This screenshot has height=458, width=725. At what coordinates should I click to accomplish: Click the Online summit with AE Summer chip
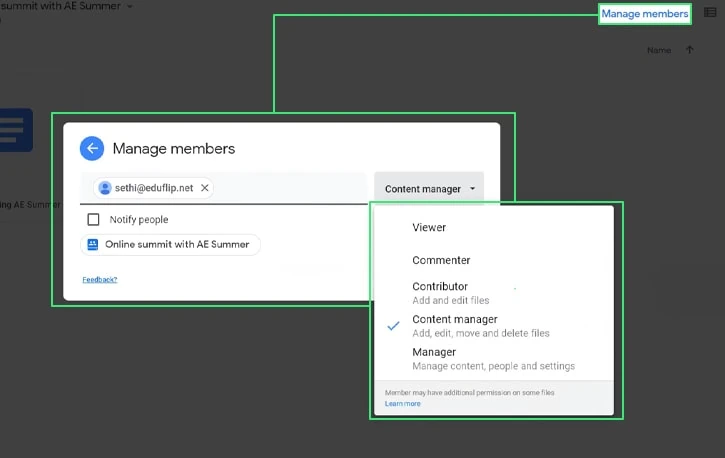170,244
